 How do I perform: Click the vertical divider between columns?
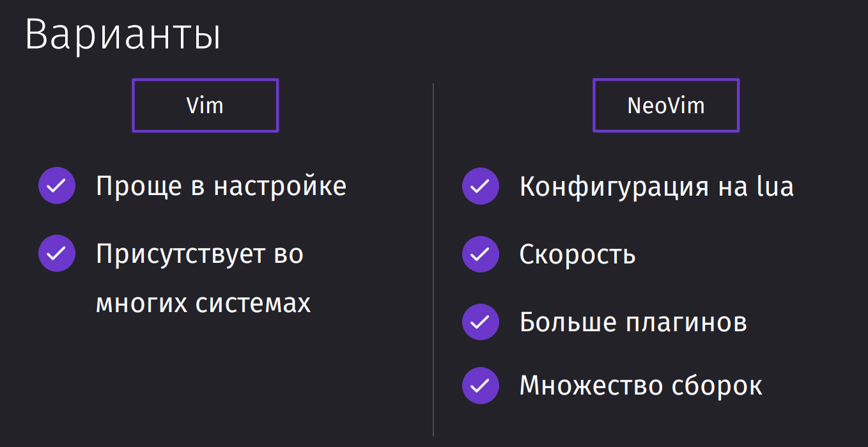(433, 259)
